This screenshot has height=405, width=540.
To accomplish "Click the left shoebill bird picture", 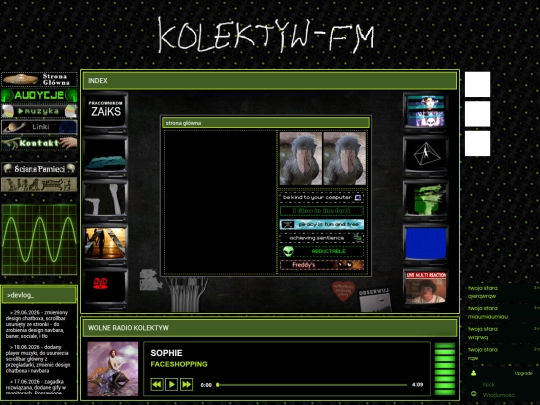I will [301, 159].
